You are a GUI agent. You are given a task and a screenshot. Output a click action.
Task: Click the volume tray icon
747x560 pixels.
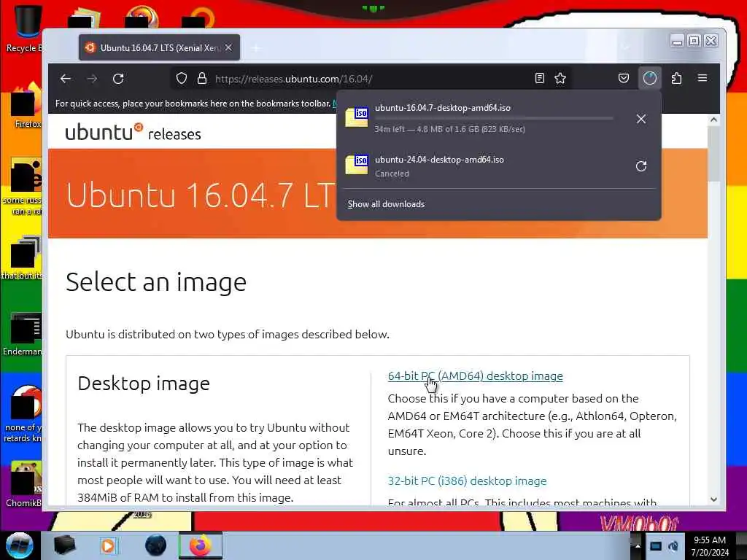coord(673,546)
